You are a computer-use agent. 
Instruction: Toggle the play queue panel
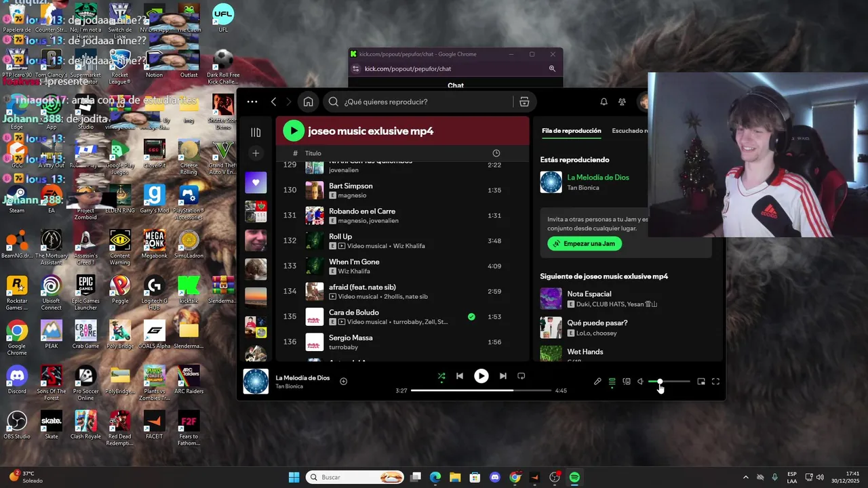tap(612, 382)
